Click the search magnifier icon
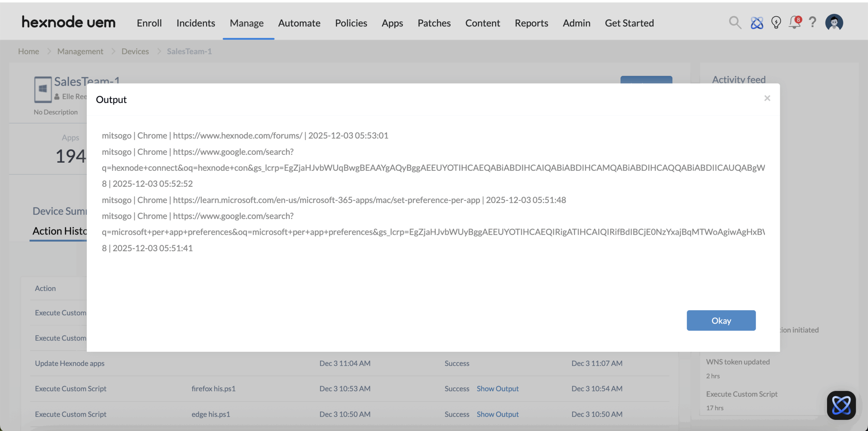 pyautogui.click(x=735, y=23)
